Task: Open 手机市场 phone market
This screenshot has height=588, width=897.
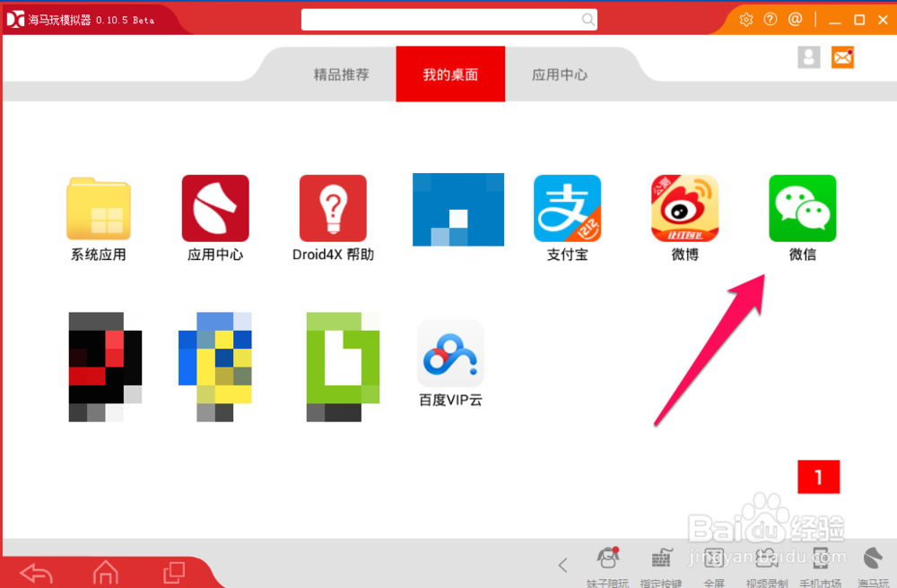Action: click(821, 566)
